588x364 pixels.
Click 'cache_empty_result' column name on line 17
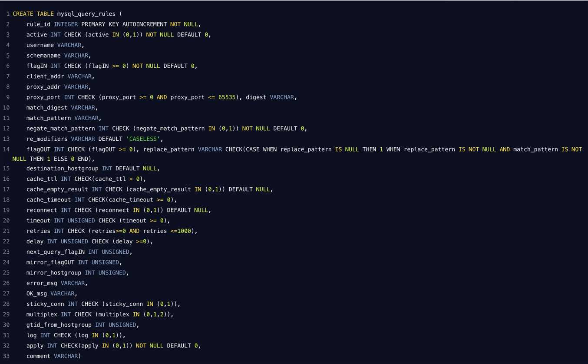tap(57, 189)
